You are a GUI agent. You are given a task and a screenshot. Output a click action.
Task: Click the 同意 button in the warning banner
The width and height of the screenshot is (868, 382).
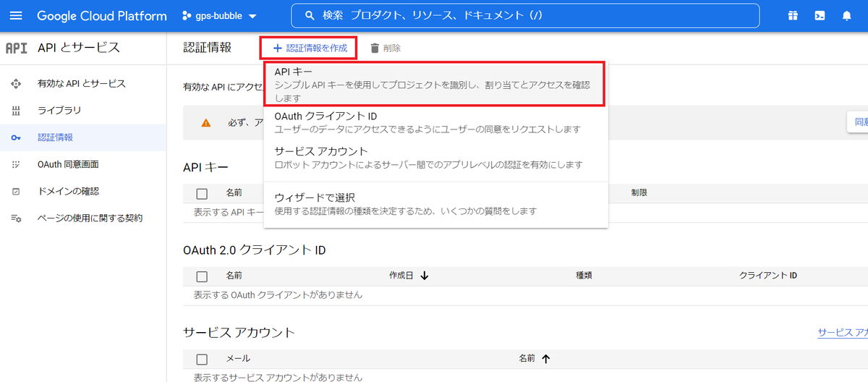(x=858, y=123)
